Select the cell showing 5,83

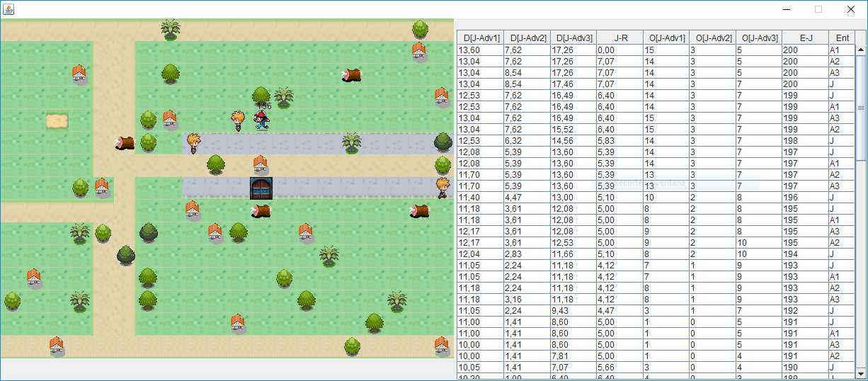tap(619, 141)
